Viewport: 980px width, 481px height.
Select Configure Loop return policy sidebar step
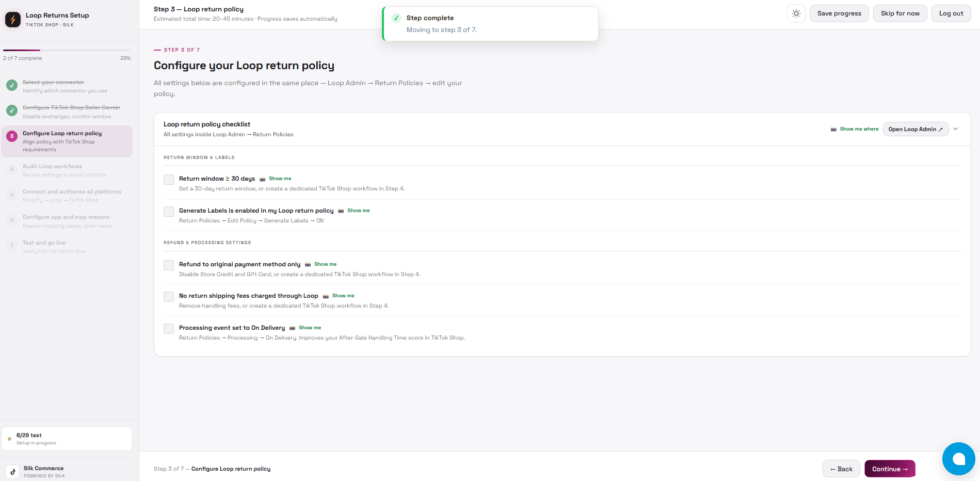(x=67, y=141)
